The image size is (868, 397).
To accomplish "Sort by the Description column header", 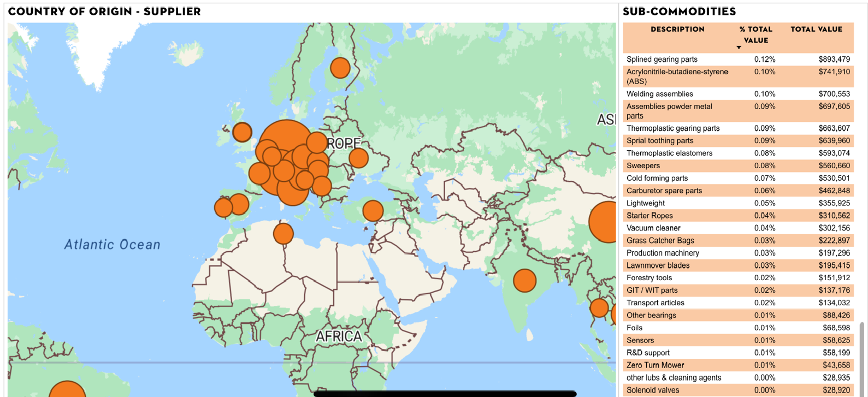I will tap(677, 29).
